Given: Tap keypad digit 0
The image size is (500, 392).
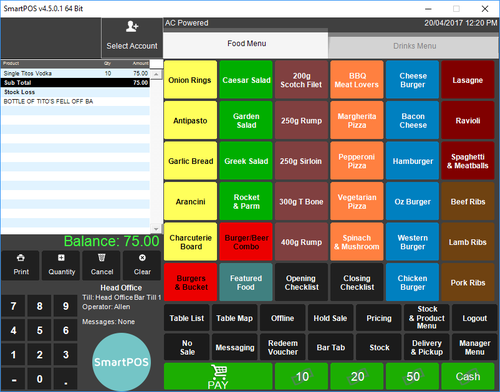Looking at the screenshot, I should (x=39, y=379).
